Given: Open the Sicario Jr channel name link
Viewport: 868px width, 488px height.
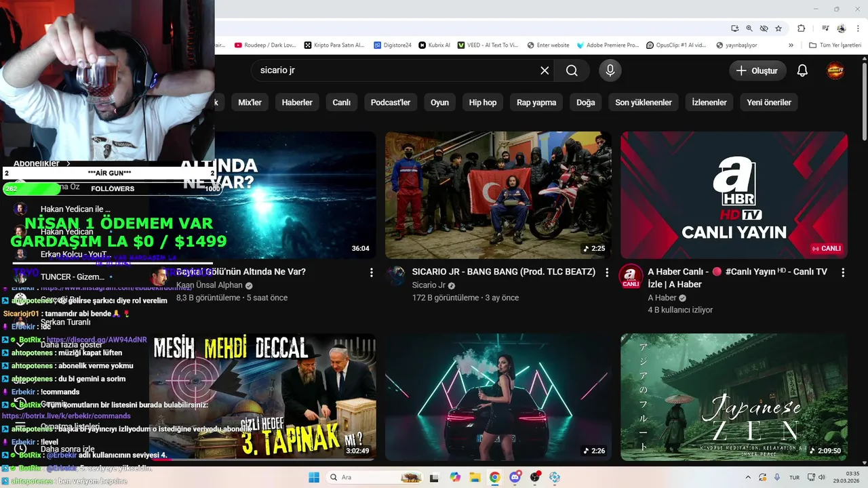Looking at the screenshot, I should [x=429, y=285].
